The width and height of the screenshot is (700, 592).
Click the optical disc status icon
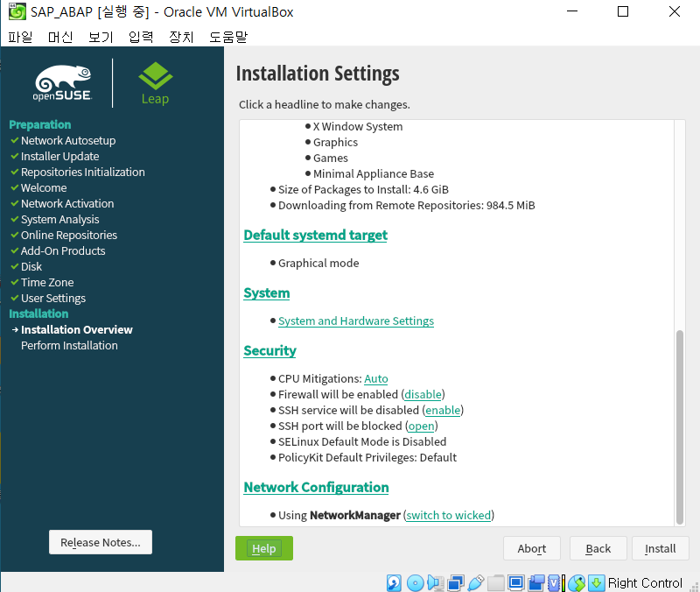tap(415, 582)
